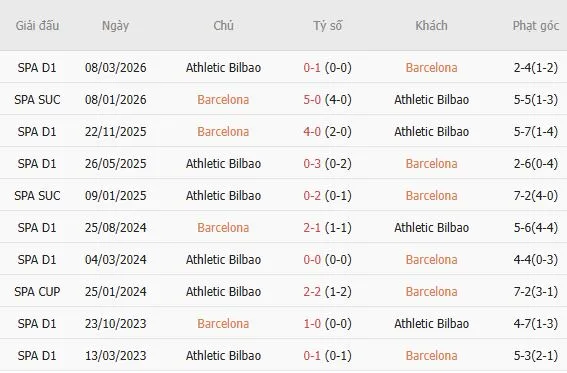Image resolution: width=567 pixels, height=373 pixels.
Task: Click the 0-0 score on 04/03/2024
Action: tap(312, 260)
